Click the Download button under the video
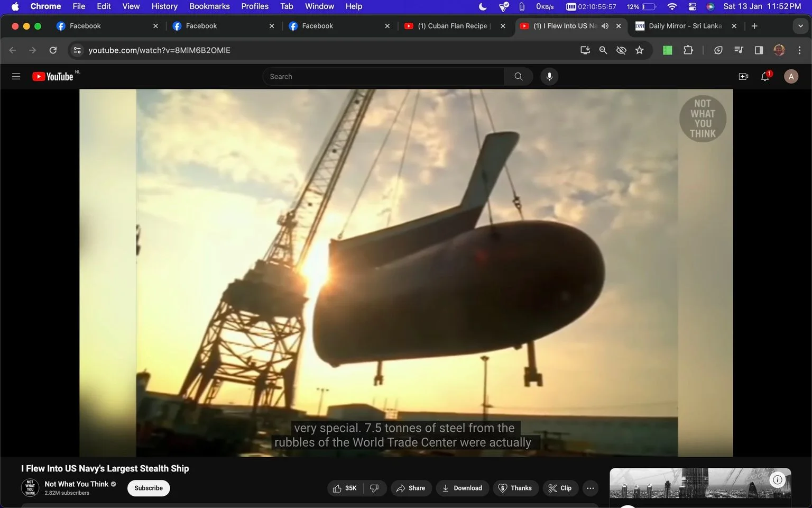This screenshot has height=508, width=812. pyautogui.click(x=462, y=488)
